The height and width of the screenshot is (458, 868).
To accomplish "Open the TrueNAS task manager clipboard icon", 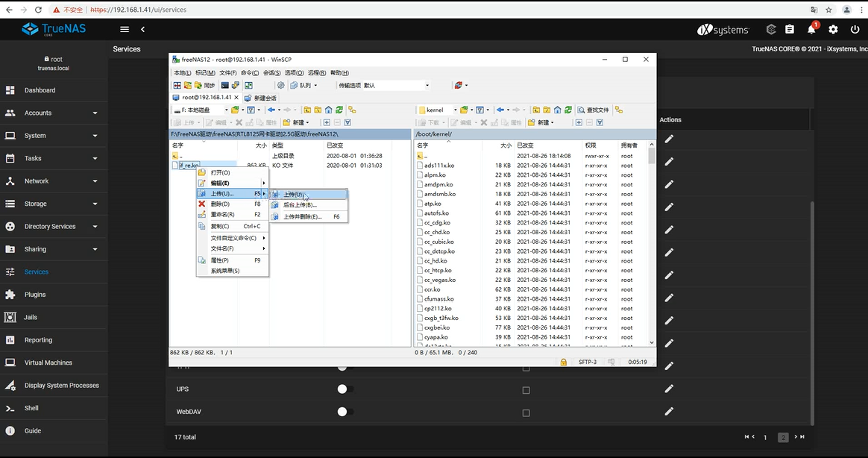I will pyautogui.click(x=790, y=30).
